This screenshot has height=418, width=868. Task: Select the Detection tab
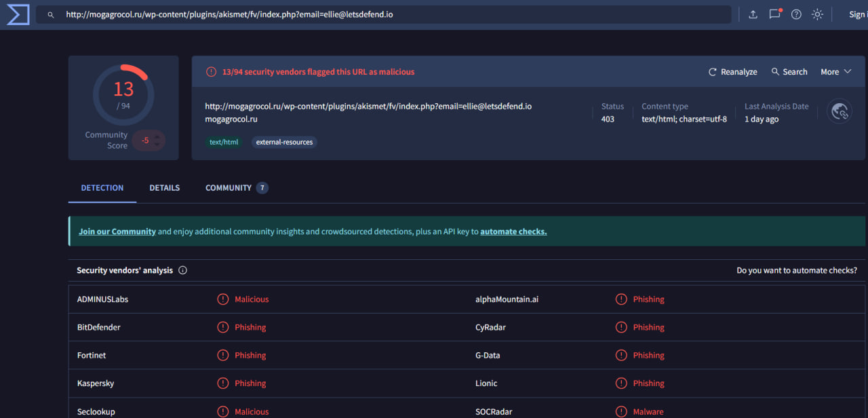tap(102, 188)
